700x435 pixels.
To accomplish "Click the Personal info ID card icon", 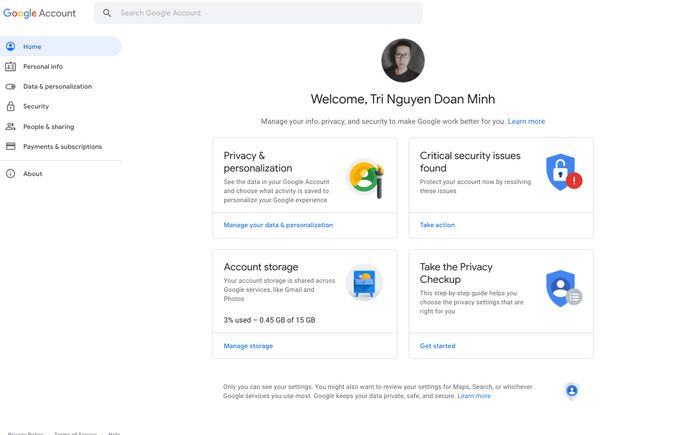I will [10, 67].
